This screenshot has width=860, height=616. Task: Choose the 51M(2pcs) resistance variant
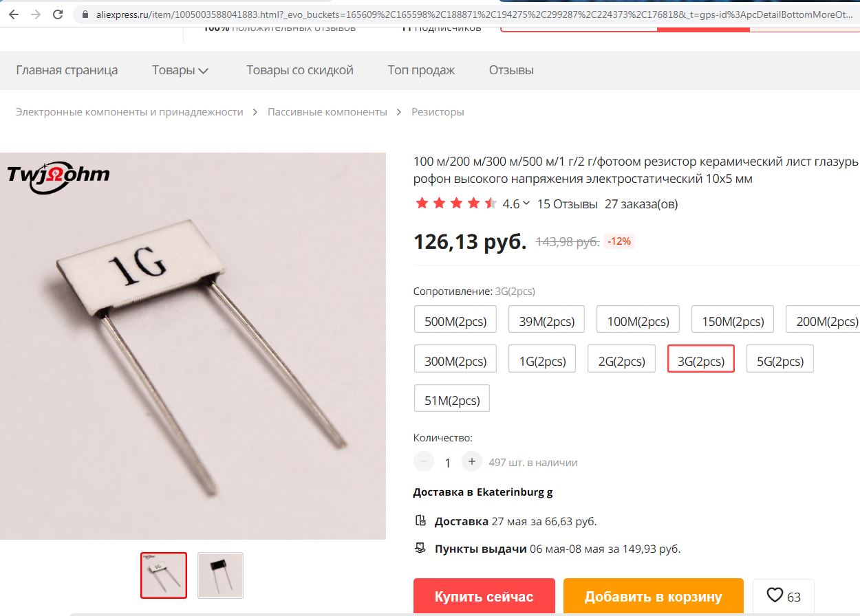coord(452,399)
